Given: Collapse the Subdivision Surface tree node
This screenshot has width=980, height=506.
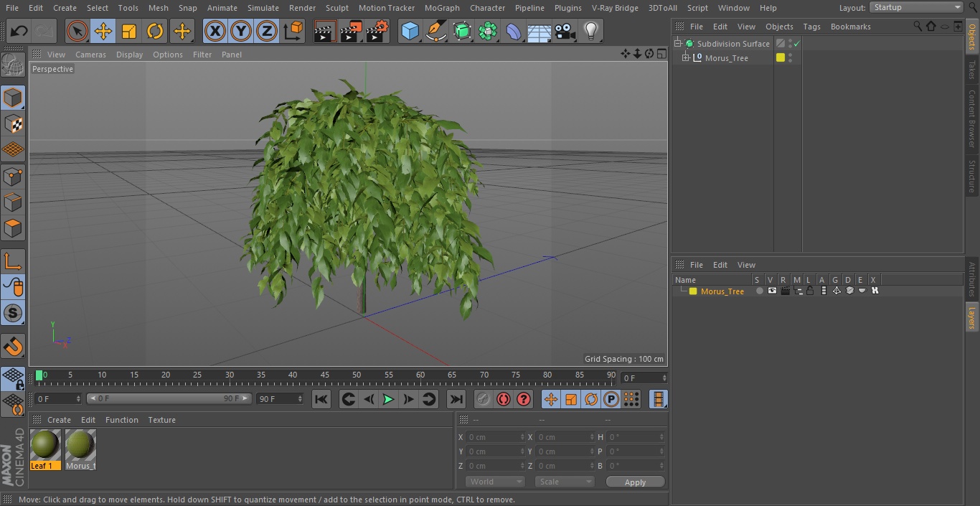Looking at the screenshot, I should click(677, 44).
